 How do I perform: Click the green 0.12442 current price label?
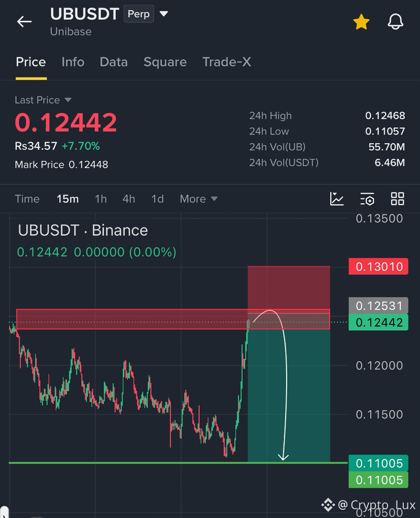tap(378, 322)
